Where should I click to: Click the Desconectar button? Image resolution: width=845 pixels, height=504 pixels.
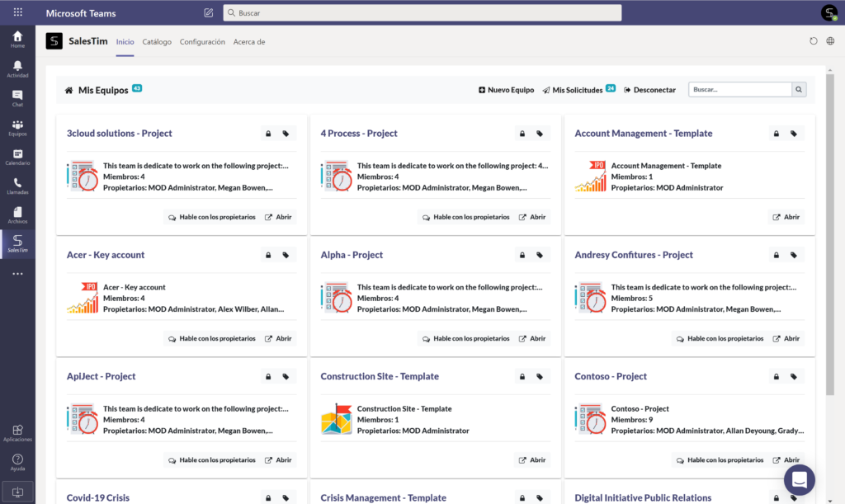[x=649, y=90]
